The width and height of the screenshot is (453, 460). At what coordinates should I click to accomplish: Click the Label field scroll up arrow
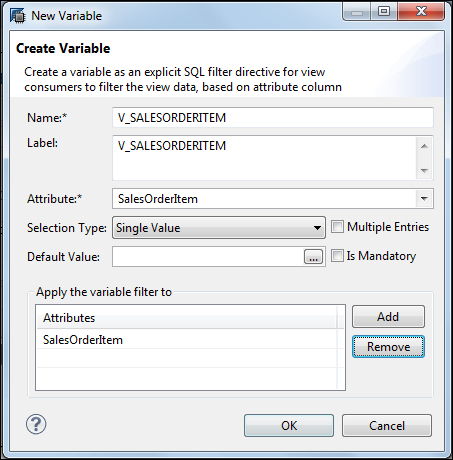tap(424, 146)
